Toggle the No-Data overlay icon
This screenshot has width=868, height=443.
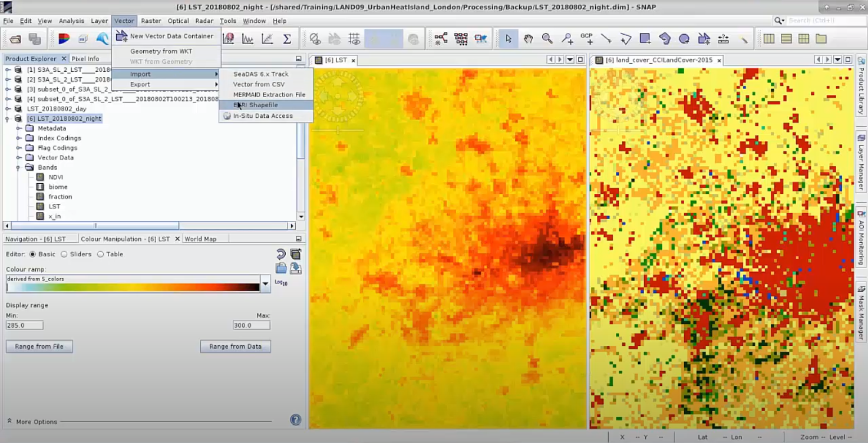[315, 39]
